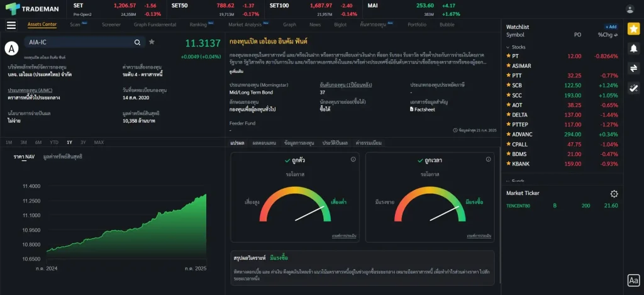Click the TENCENT80 market ticker row
The image size is (644, 295).
click(x=562, y=206)
